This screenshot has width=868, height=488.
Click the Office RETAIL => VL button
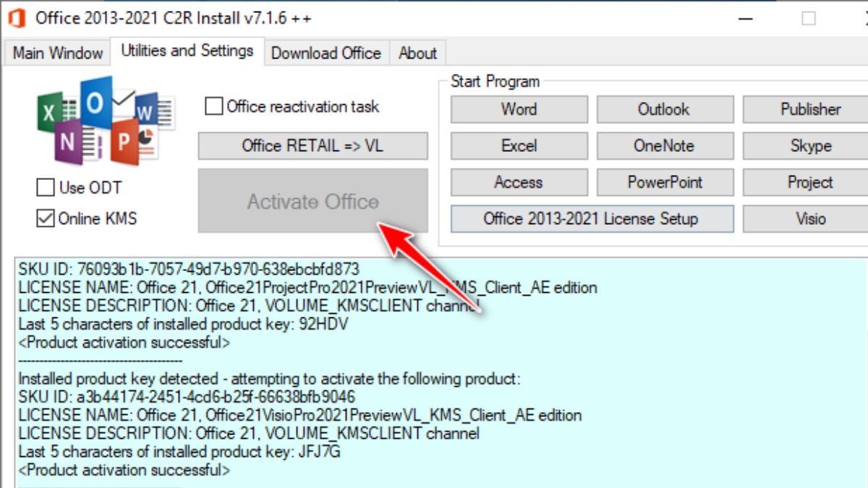[x=312, y=146]
